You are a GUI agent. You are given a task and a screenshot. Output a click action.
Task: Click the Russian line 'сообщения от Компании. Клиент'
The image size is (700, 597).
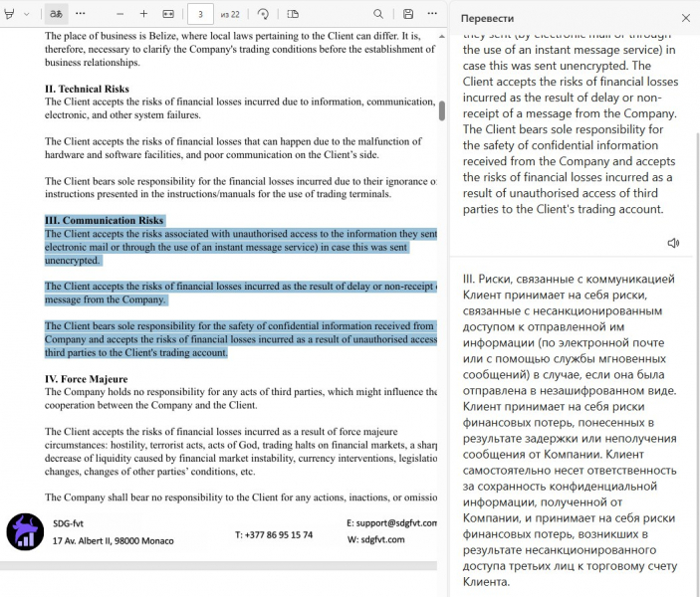(553, 455)
